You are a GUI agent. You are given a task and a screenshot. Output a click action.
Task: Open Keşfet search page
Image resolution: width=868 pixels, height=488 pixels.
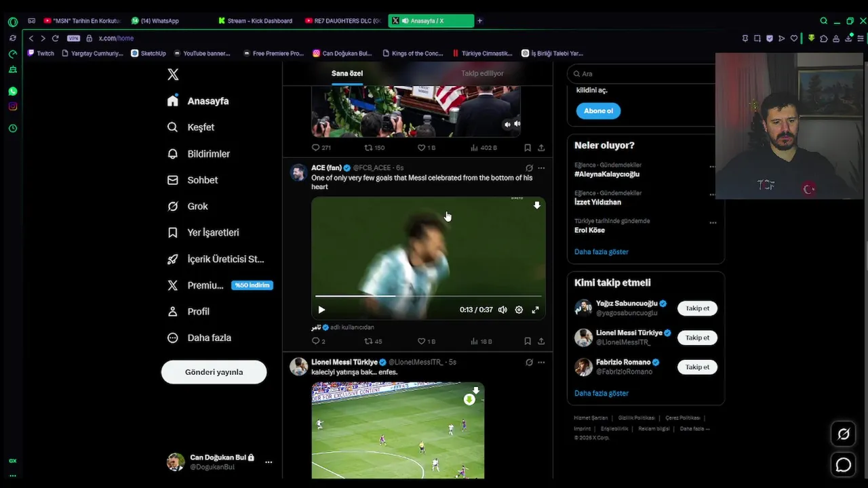(191, 127)
